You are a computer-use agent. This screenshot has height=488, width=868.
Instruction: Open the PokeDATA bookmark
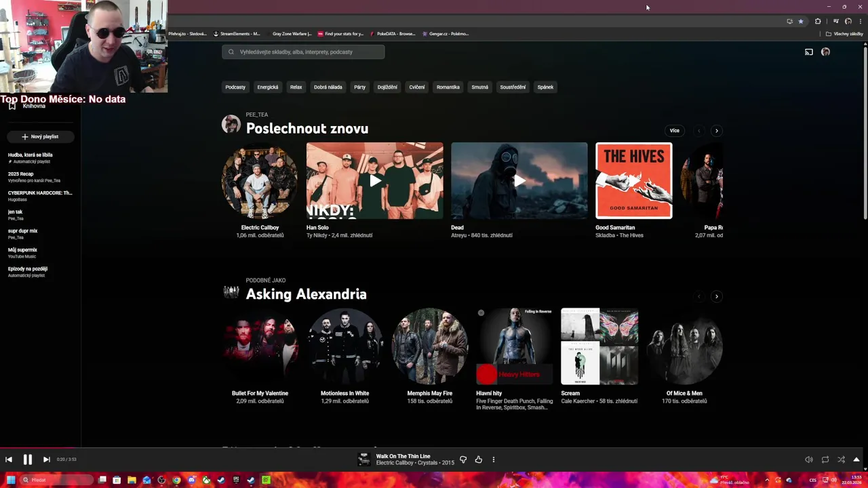click(x=393, y=33)
